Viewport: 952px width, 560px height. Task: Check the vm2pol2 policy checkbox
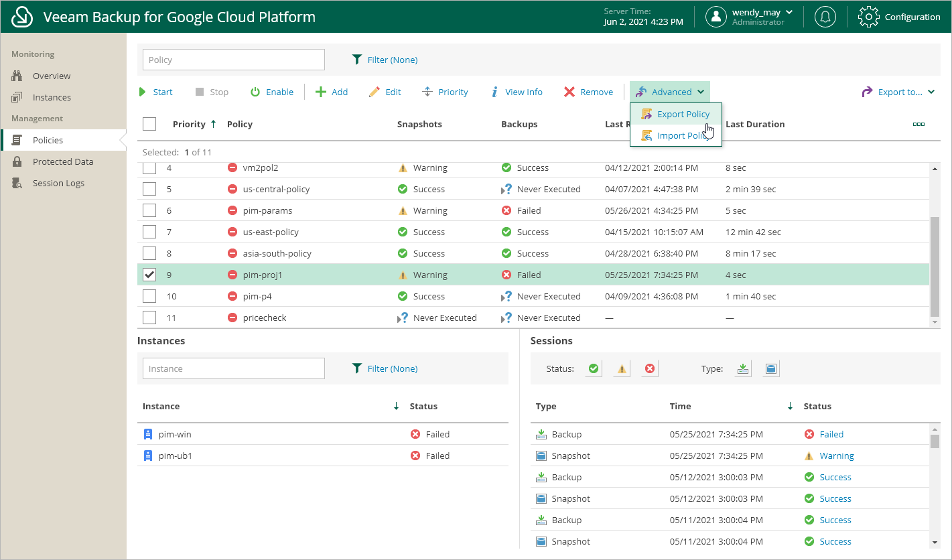click(x=149, y=167)
